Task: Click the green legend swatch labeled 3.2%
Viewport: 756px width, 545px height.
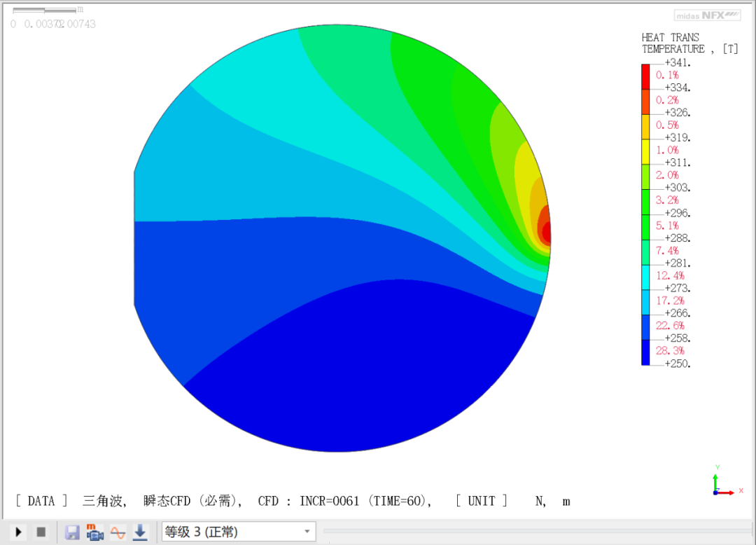Action: (x=645, y=202)
